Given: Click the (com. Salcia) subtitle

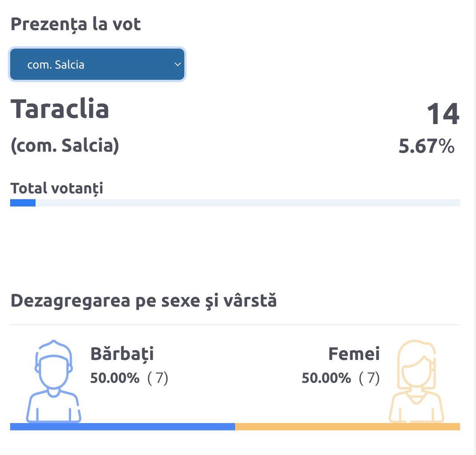Looking at the screenshot, I should click(x=65, y=145).
